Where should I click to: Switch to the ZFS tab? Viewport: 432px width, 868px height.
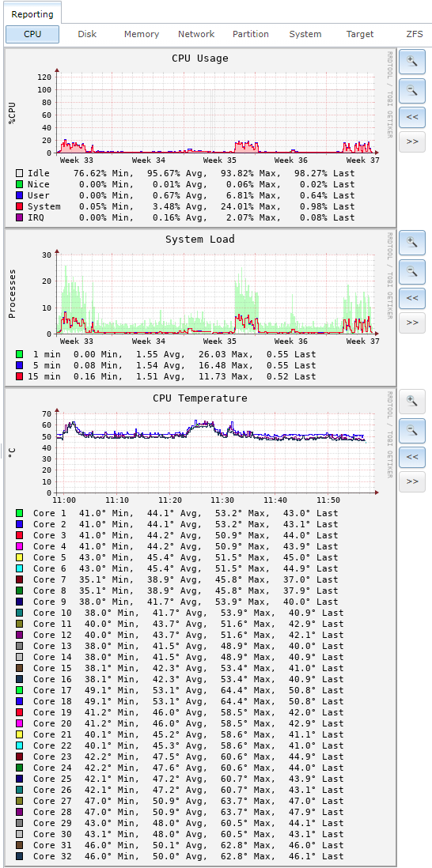click(x=415, y=34)
